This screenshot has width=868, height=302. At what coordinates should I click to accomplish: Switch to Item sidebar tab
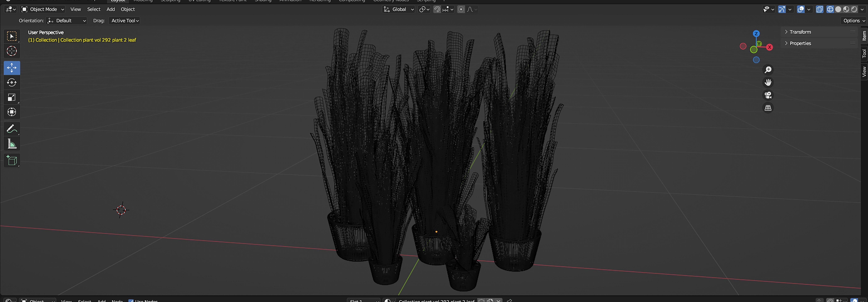pyautogui.click(x=864, y=36)
